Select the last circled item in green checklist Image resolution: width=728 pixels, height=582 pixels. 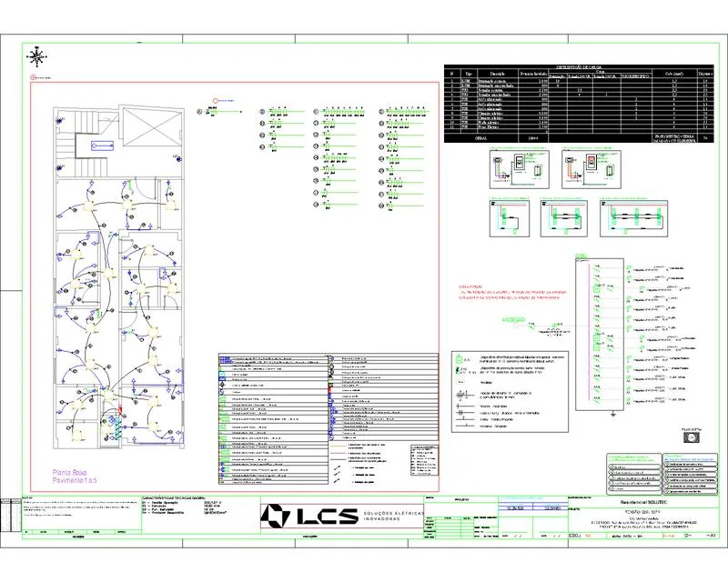(x=612, y=488)
